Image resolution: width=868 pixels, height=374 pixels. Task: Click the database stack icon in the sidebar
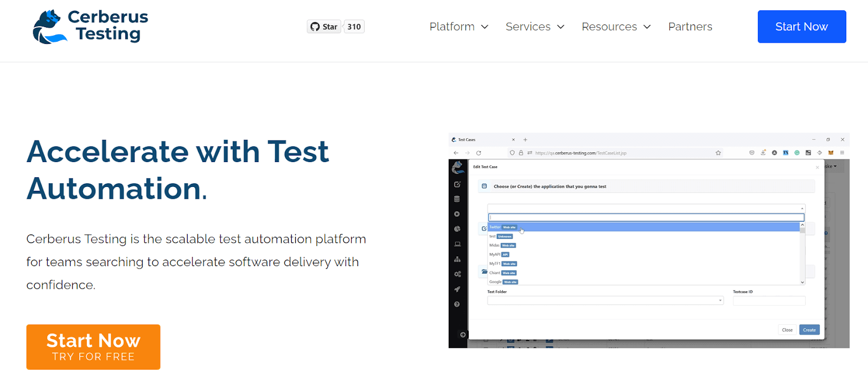457,199
